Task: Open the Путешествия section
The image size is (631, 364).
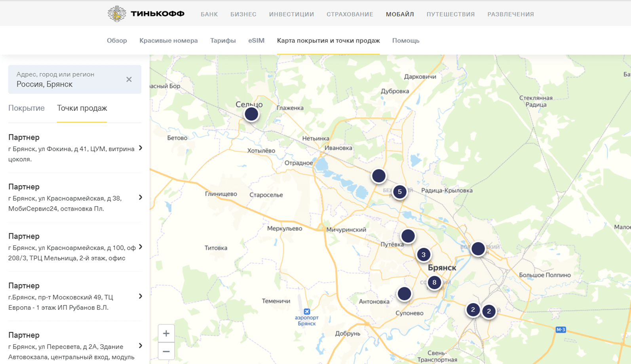Action: [x=450, y=14]
